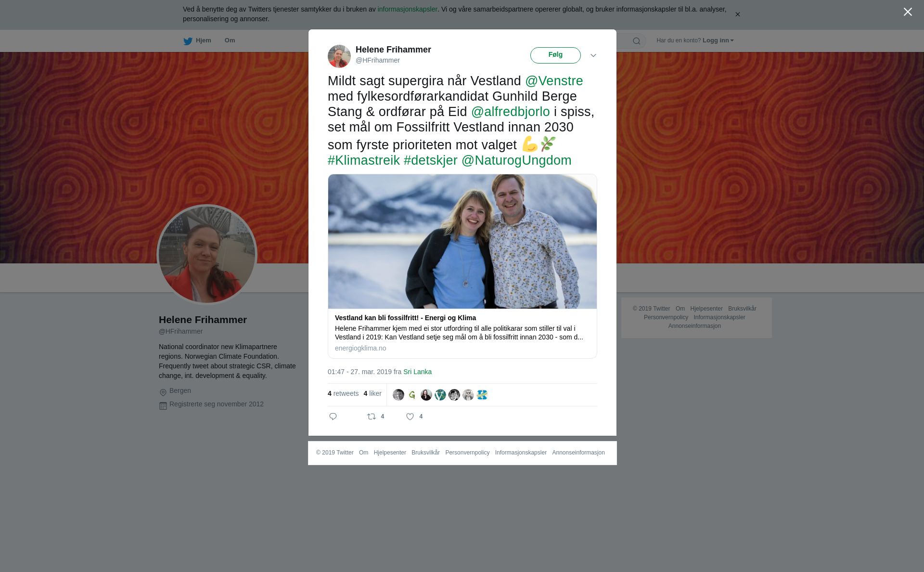This screenshot has height=572, width=924.
Task: Expand the tweet options chevron menu
Action: click(x=593, y=55)
